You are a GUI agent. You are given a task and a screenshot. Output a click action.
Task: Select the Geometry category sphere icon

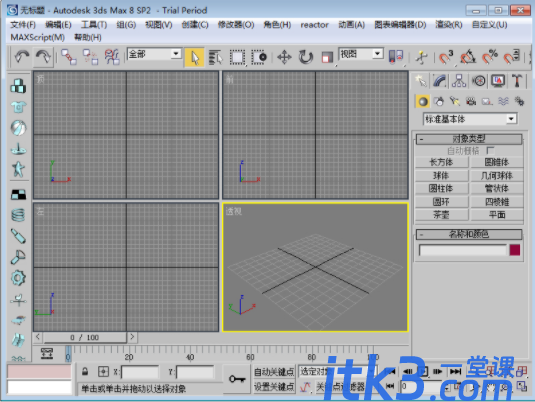coord(423,101)
